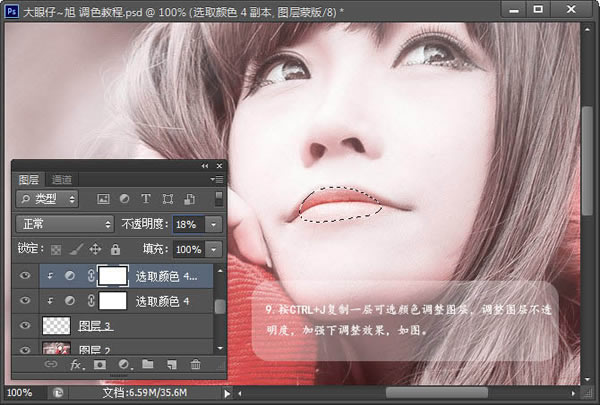
Task: Open the 填充 fill slider arrow
Action: pos(214,250)
